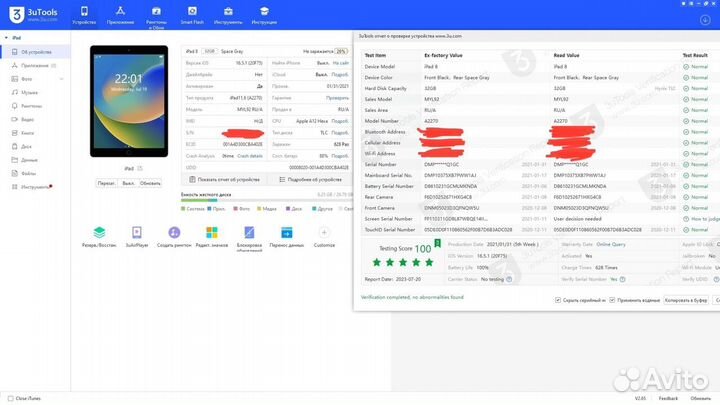Toggle Скрыть серийный номер checkbox

pos(558,300)
